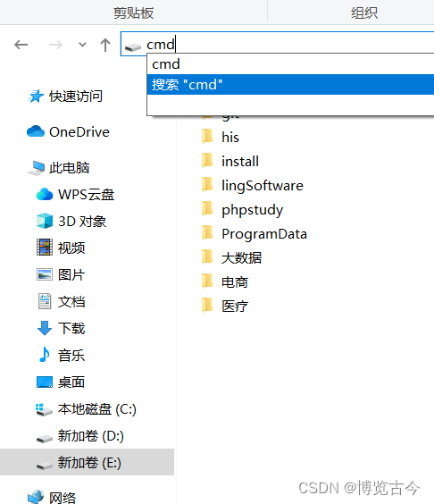Select the 'cmd' autocomplete suggestion

point(290,64)
